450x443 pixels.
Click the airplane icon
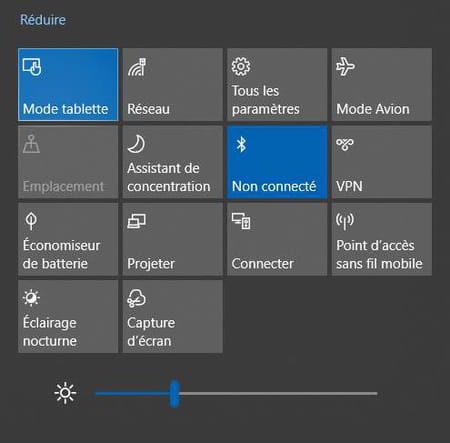(x=345, y=66)
